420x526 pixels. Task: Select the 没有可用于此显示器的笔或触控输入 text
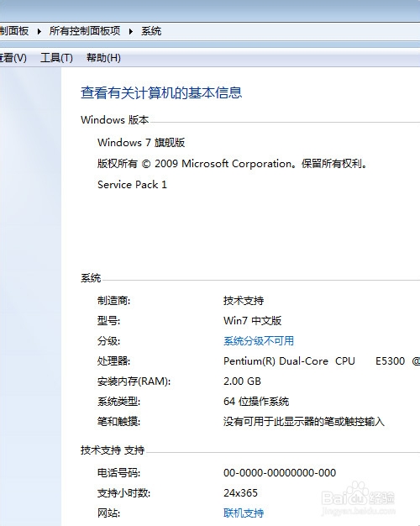[x=303, y=421]
